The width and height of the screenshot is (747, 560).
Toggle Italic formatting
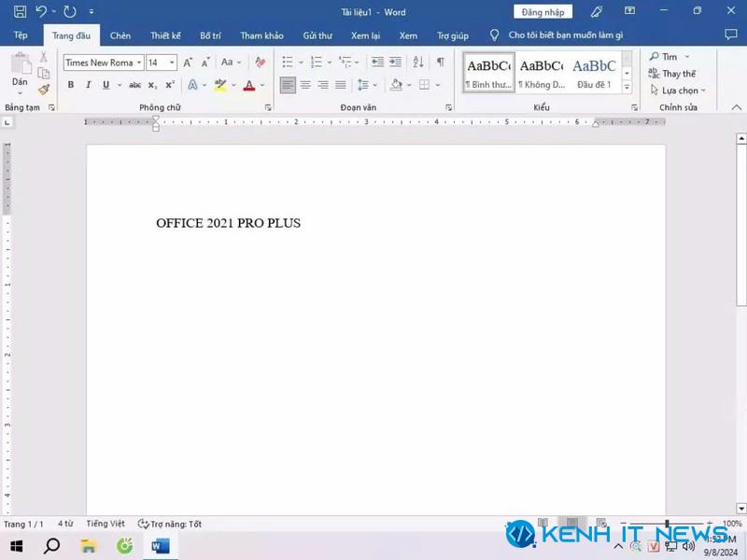coord(88,85)
